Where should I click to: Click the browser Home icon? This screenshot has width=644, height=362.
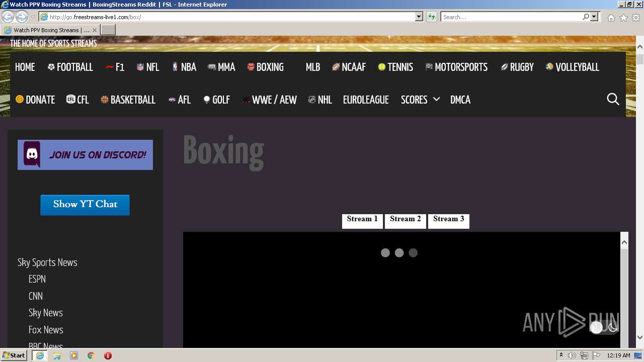(x=611, y=18)
